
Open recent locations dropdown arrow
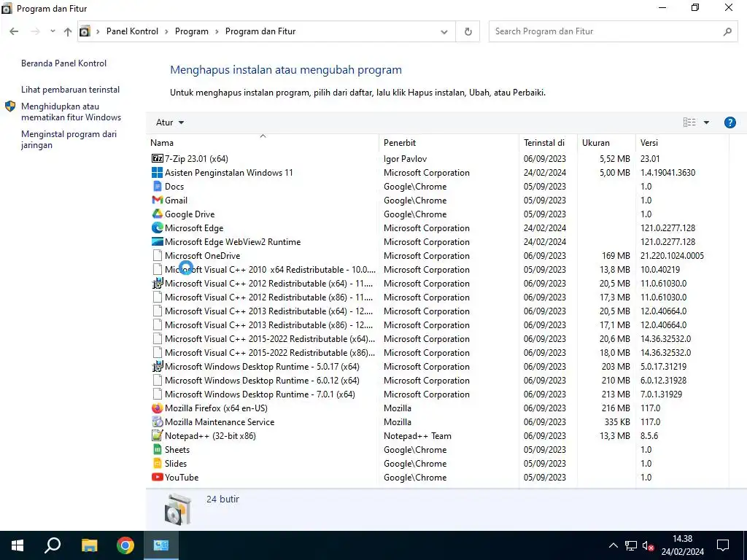[x=53, y=31]
